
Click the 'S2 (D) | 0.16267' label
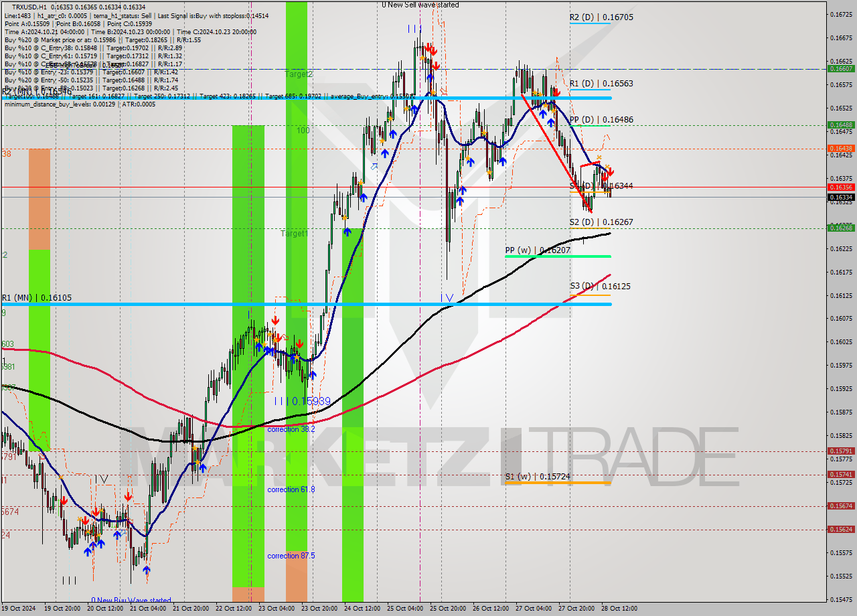(x=601, y=222)
